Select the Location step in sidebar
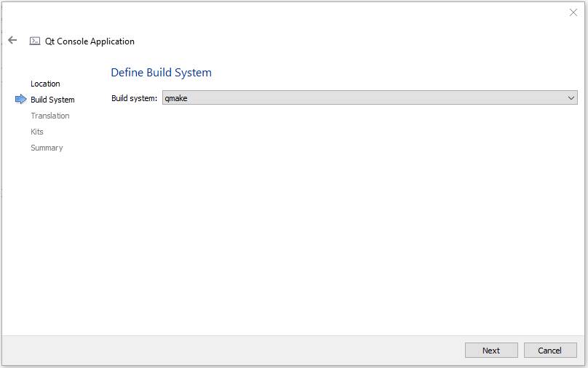588x368 pixels. point(45,84)
